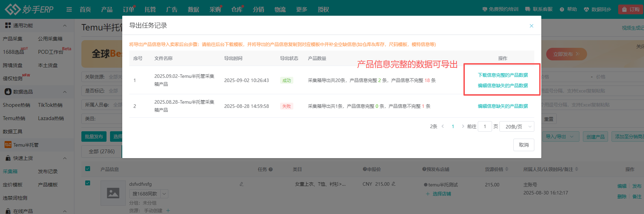The height and width of the screenshot is (214, 644).
Task: Toggle the sidebar hamburger menu icon
Action: (x=69, y=9)
